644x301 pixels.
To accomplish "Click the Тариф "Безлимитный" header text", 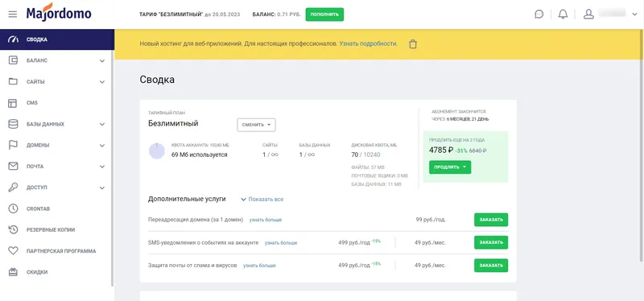I will click(x=171, y=14).
